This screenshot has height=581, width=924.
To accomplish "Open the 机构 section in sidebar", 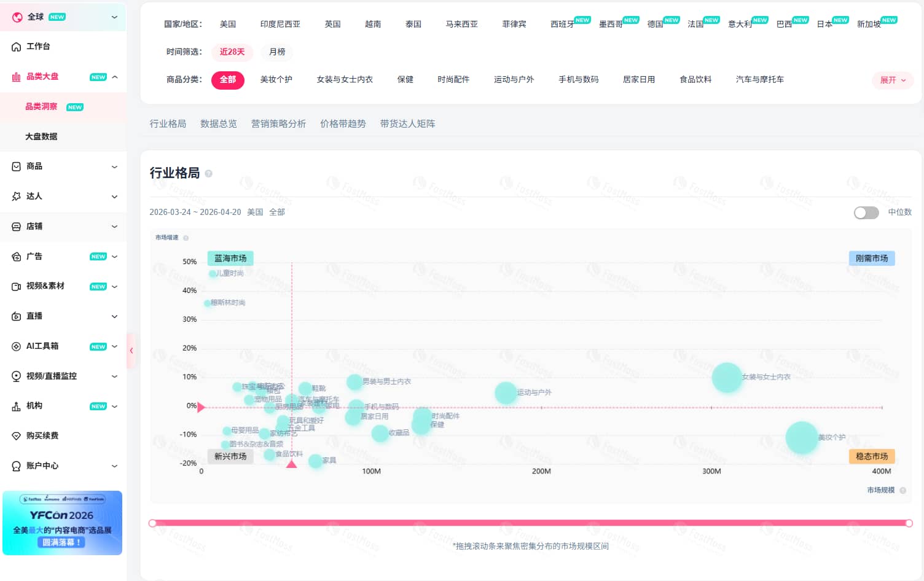I will coord(34,406).
